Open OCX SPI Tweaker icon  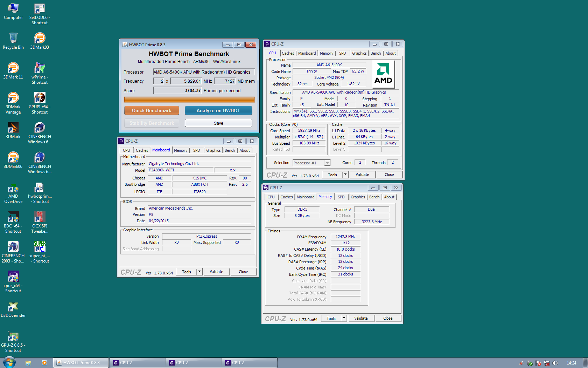click(x=40, y=223)
